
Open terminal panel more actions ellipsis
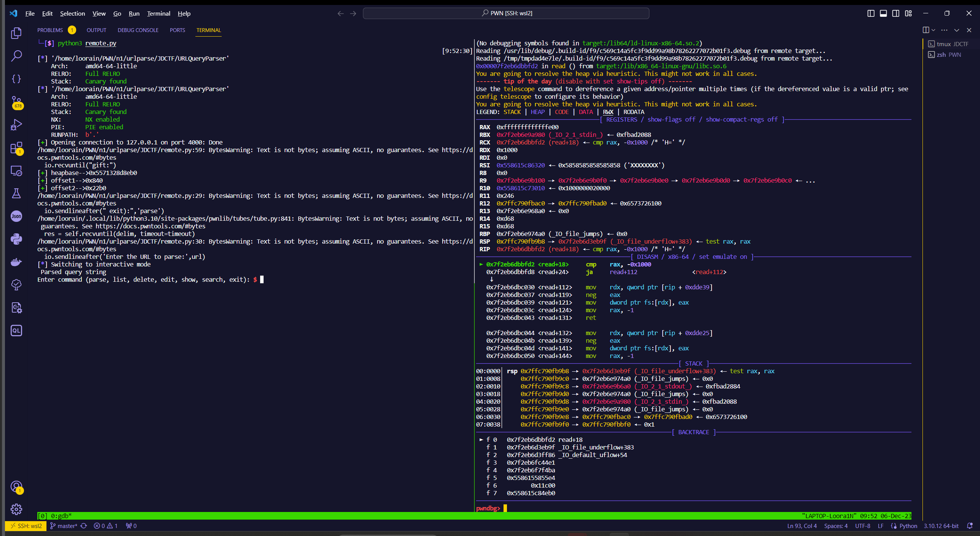pos(944,30)
